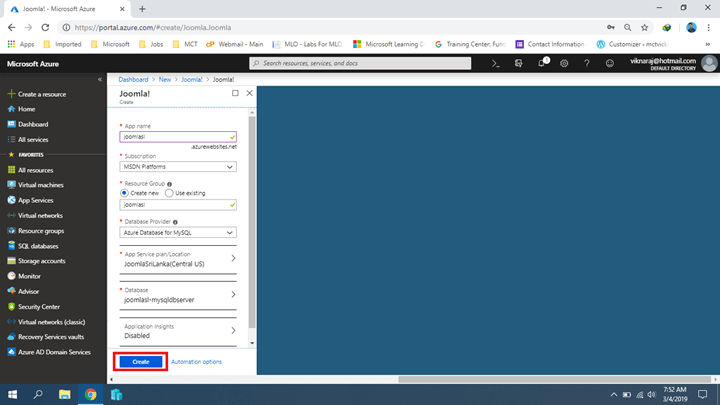The height and width of the screenshot is (405, 720).
Task: Open portal settings gear icon
Action: [564, 64]
